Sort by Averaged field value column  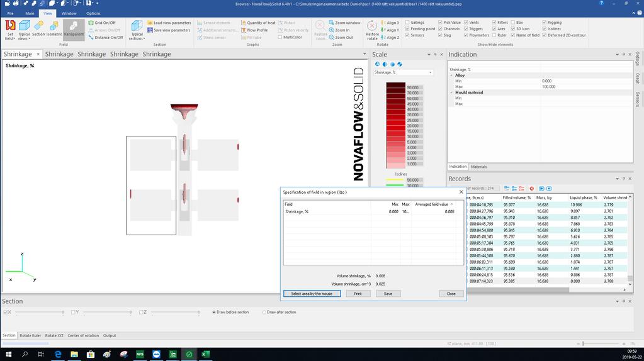coord(433,204)
